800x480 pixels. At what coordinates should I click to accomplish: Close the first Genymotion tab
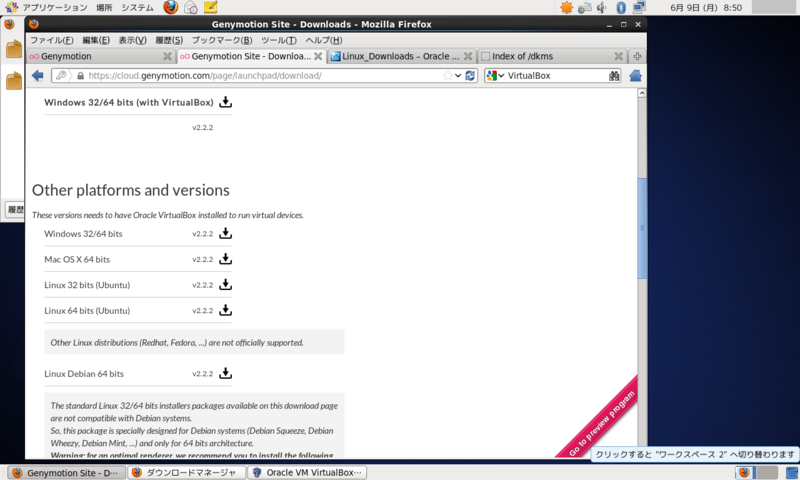coord(167,56)
